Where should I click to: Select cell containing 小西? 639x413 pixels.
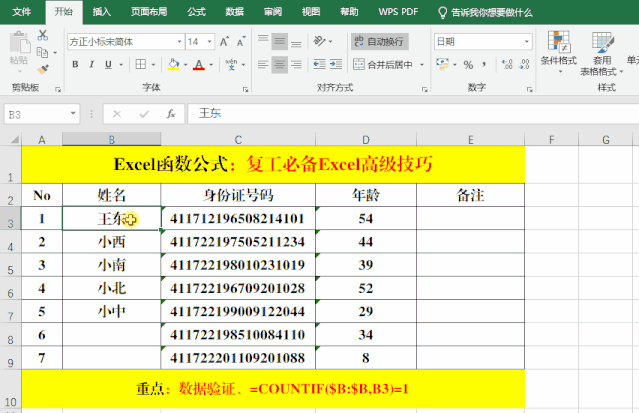tap(111, 242)
